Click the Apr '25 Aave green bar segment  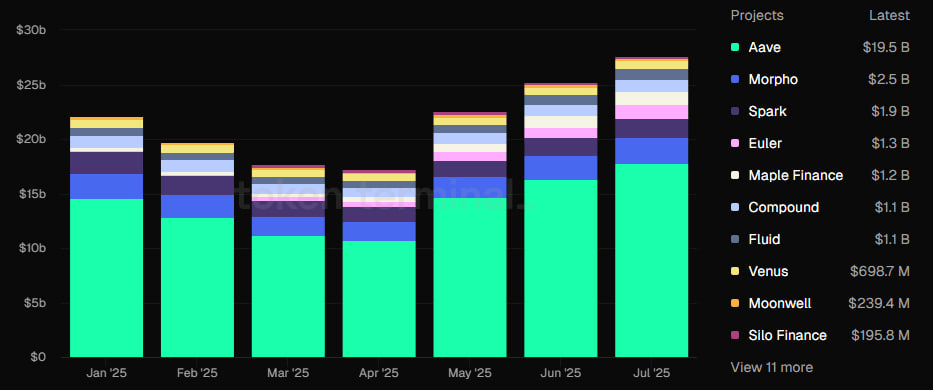pos(379,299)
